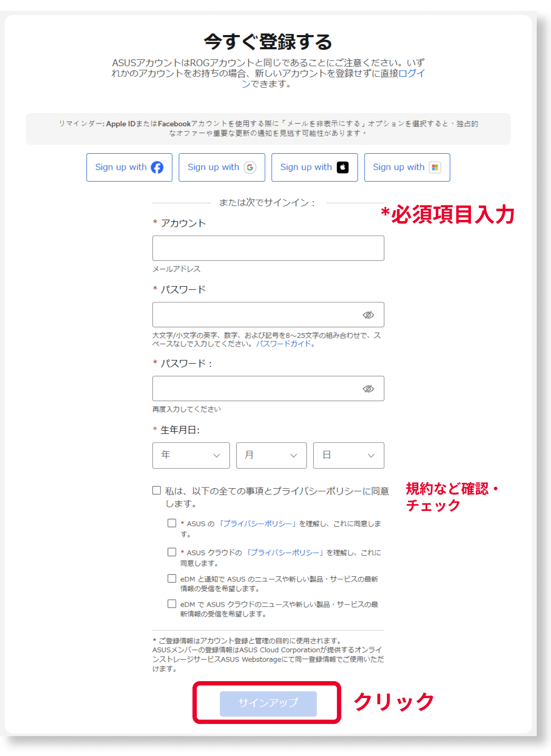
Task: Check ASUS プライバシーポリシー agreement box
Action: (x=172, y=523)
